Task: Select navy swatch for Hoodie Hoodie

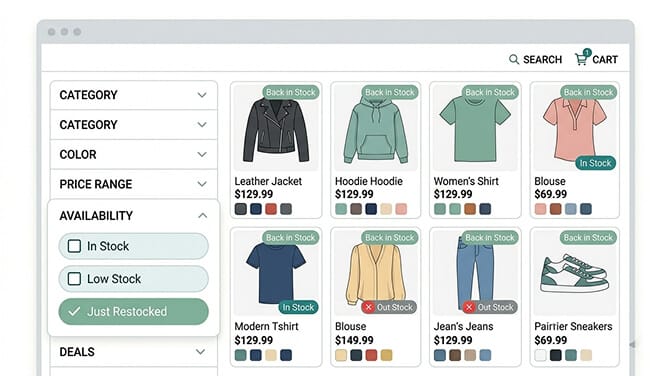Action: (x=371, y=209)
